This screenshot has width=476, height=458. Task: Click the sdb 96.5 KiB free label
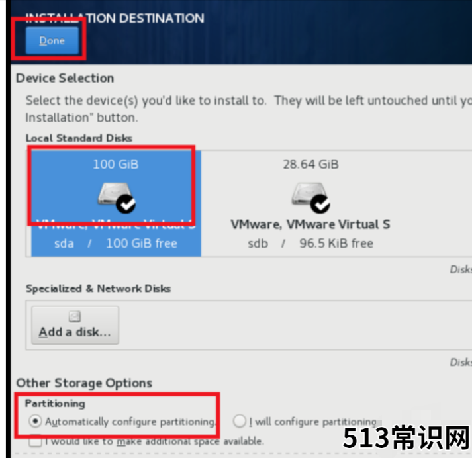click(310, 244)
